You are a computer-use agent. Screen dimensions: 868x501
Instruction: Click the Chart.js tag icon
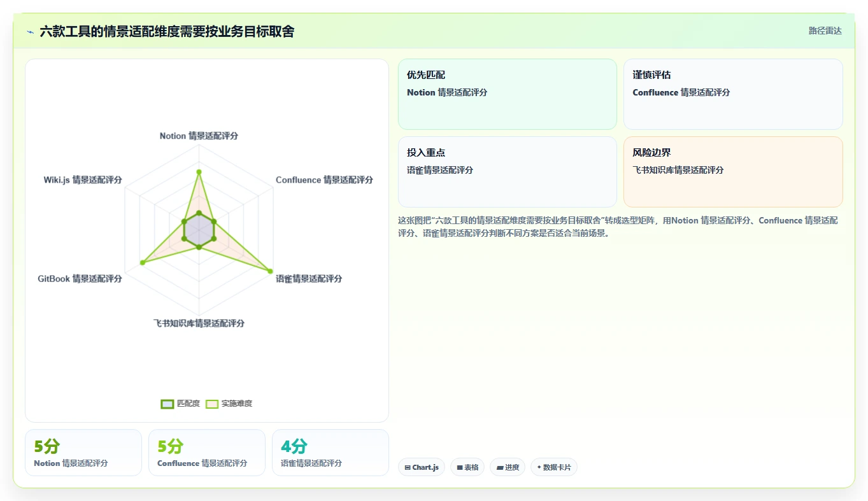coord(407,468)
